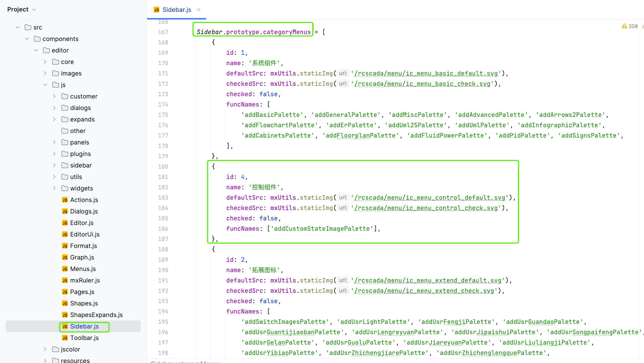Collapse the js folder

pos(45,85)
